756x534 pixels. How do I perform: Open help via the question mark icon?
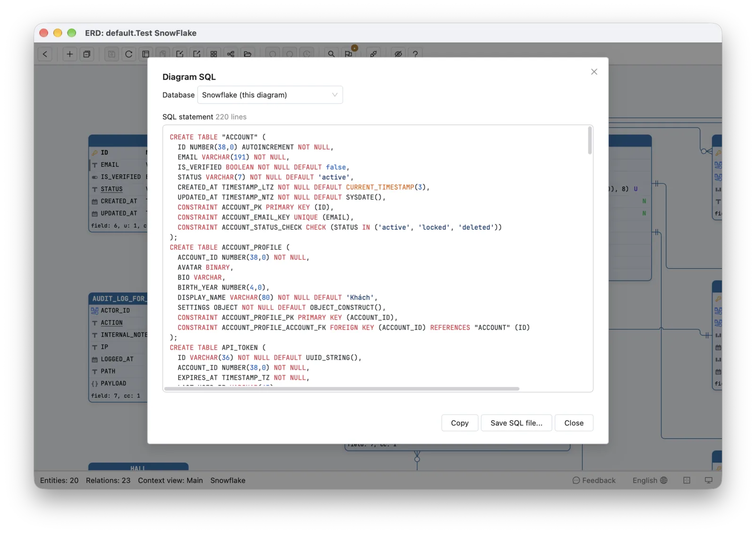[x=415, y=54]
